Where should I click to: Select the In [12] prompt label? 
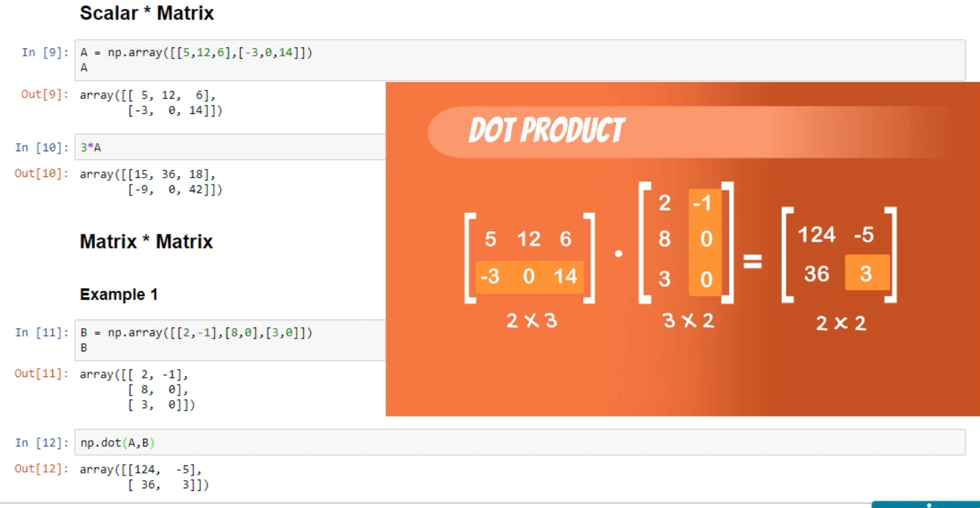pos(42,442)
